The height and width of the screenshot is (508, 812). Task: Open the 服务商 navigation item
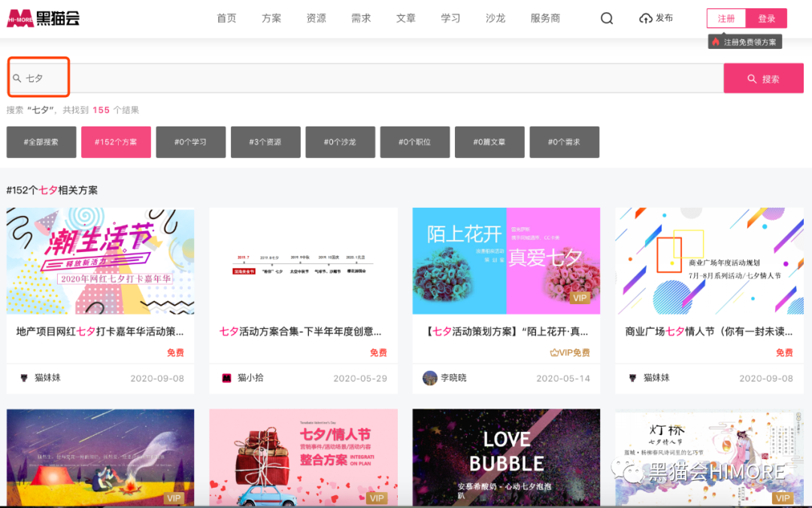coord(545,18)
